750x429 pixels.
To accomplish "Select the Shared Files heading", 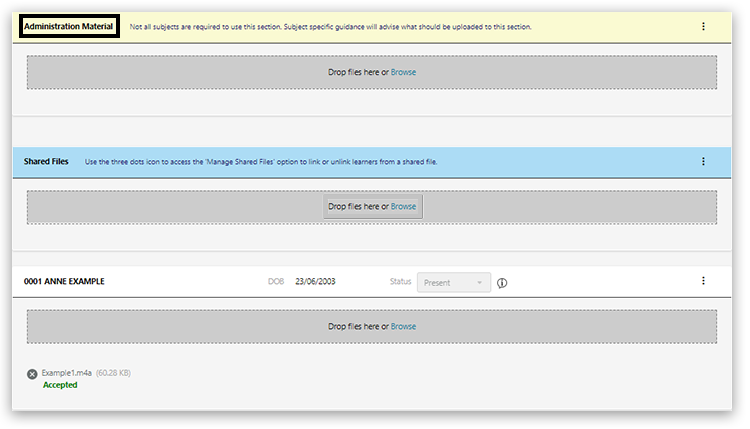I will (x=46, y=161).
